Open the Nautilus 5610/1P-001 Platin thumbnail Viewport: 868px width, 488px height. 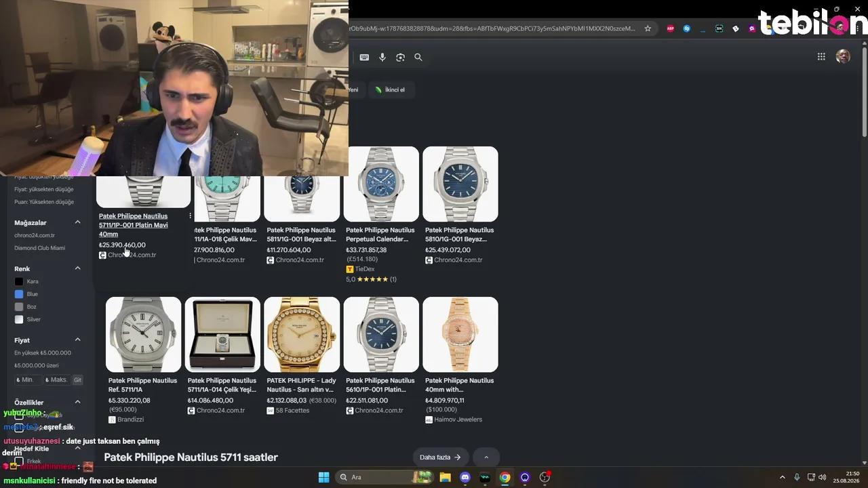381,334
